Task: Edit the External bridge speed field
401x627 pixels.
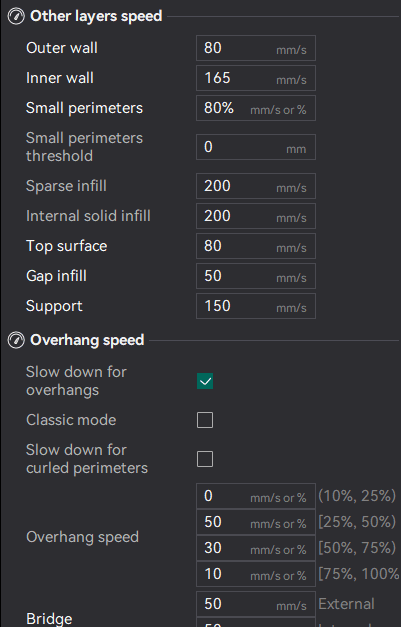Action: 256,604
